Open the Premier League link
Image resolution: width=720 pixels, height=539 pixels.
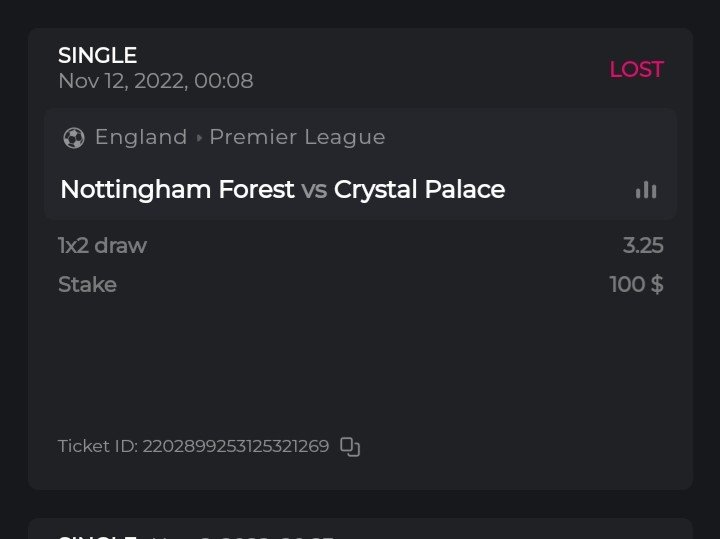(297, 137)
